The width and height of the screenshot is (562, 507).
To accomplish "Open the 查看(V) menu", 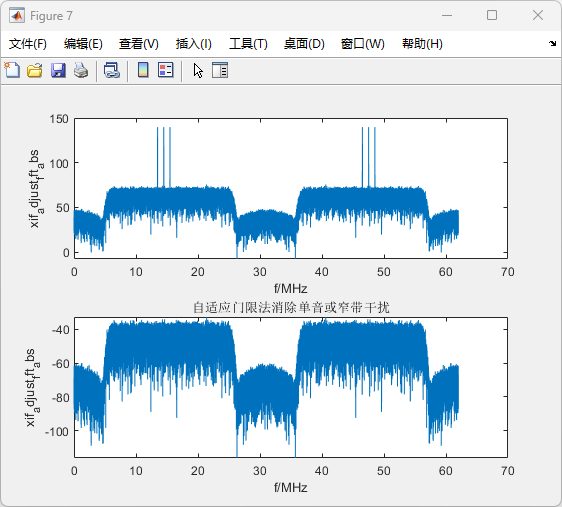I will tap(139, 44).
